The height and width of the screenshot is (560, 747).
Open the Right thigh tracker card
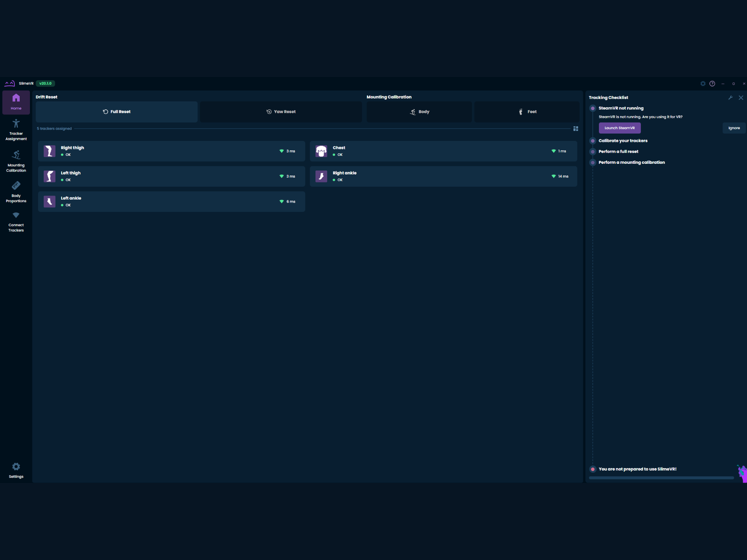[171, 151]
